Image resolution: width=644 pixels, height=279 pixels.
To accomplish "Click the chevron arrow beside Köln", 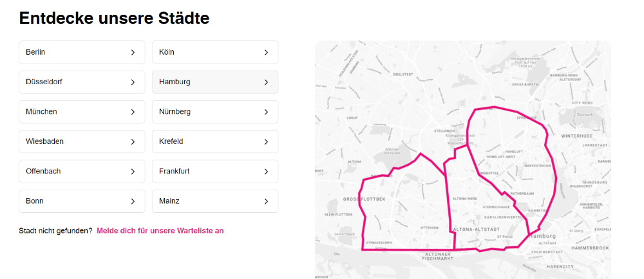I will pyautogui.click(x=266, y=53).
